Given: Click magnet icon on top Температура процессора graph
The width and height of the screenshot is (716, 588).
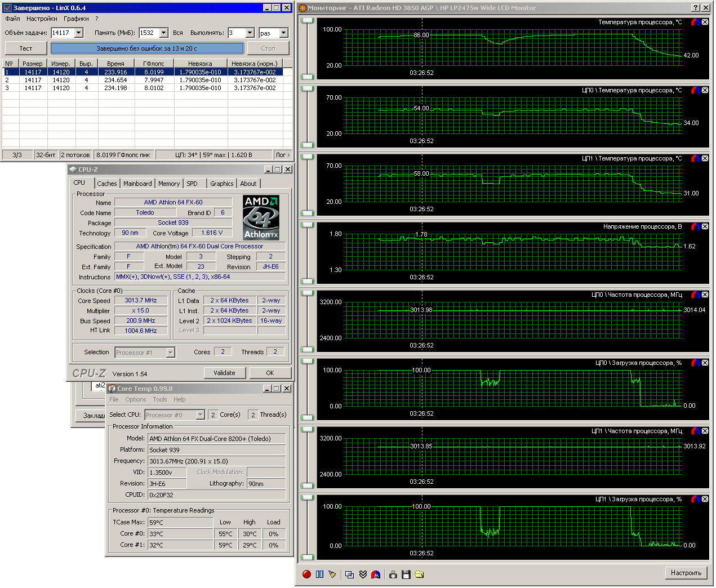Looking at the screenshot, I should (696, 22).
